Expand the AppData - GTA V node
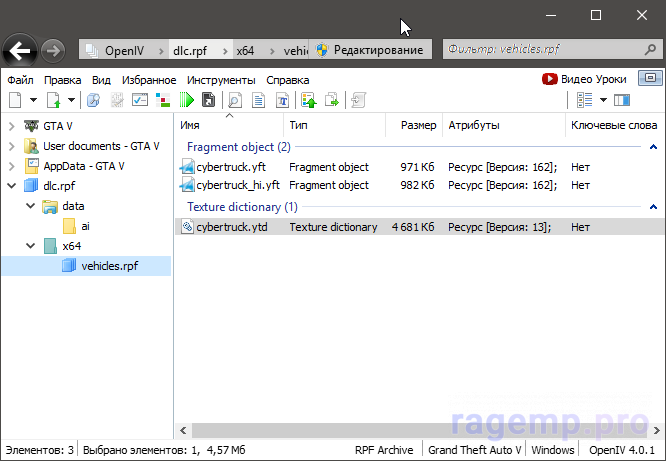The width and height of the screenshot is (666, 461). click(12, 166)
